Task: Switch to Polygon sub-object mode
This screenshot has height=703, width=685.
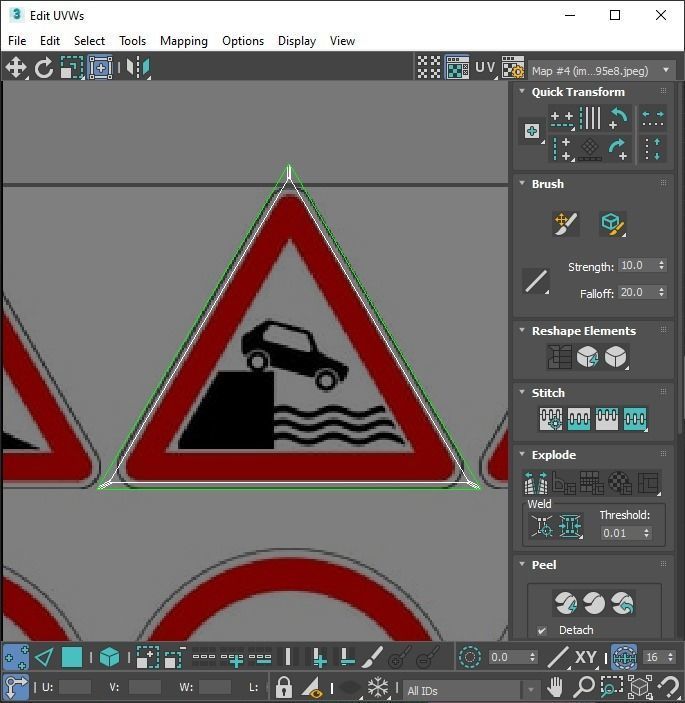Action: [x=72, y=657]
